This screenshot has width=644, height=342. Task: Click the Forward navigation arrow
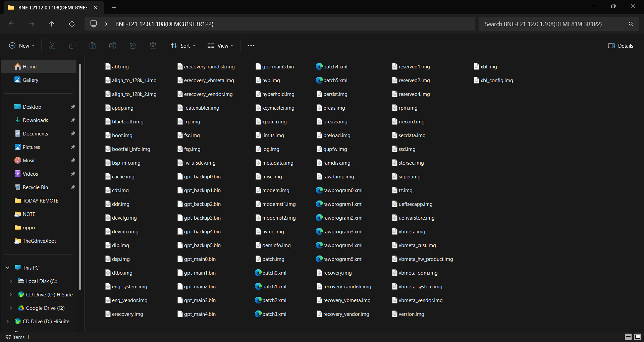(x=32, y=24)
